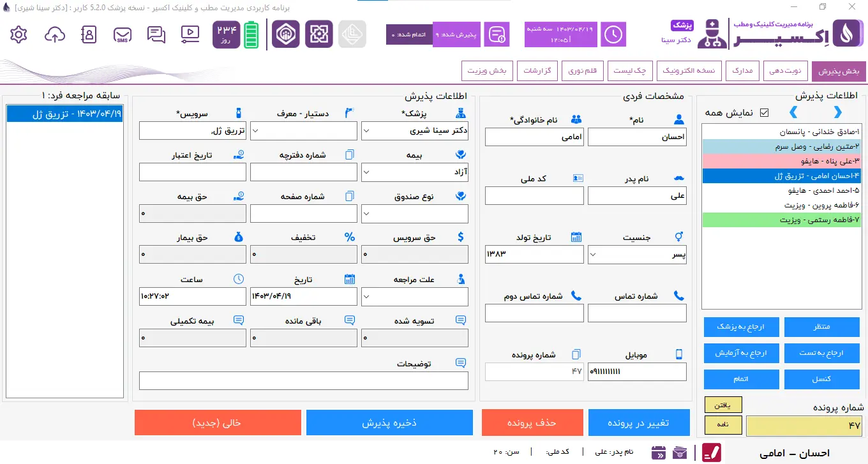Open the chat messages icon
Image resolution: width=868 pixels, height=464 pixels.
click(x=156, y=34)
